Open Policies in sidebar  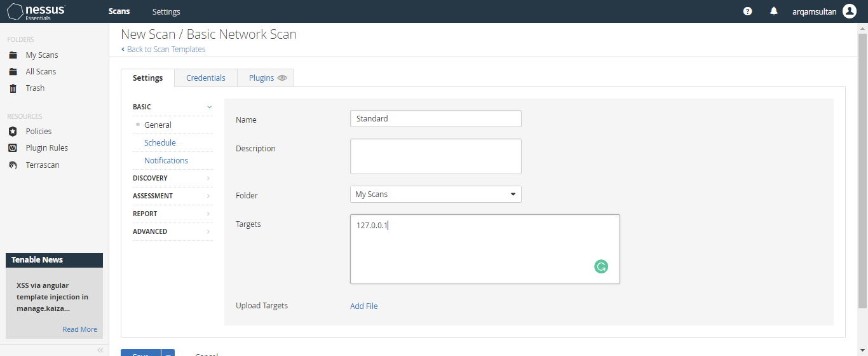[39, 132]
